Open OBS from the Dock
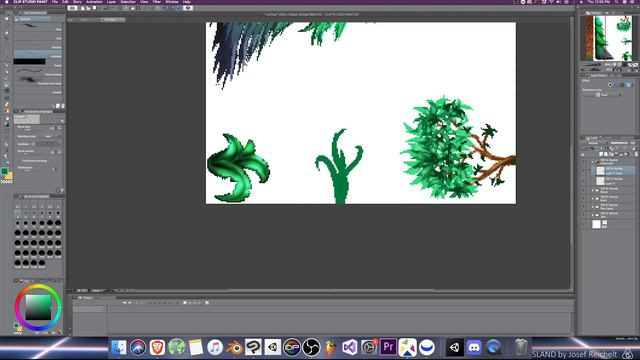640x360 pixels. [311, 347]
